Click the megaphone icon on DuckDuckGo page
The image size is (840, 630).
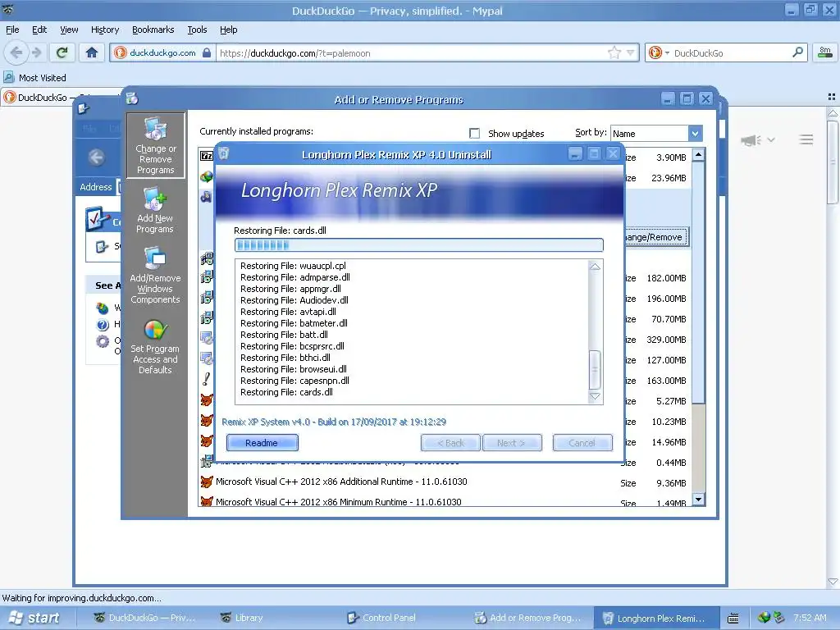click(751, 139)
